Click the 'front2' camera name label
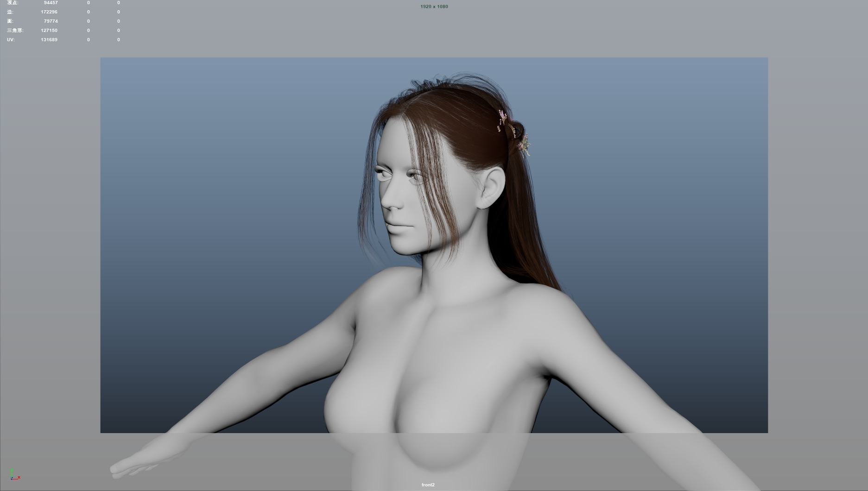Viewport: 868px width, 491px height. pyautogui.click(x=428, y=485)
